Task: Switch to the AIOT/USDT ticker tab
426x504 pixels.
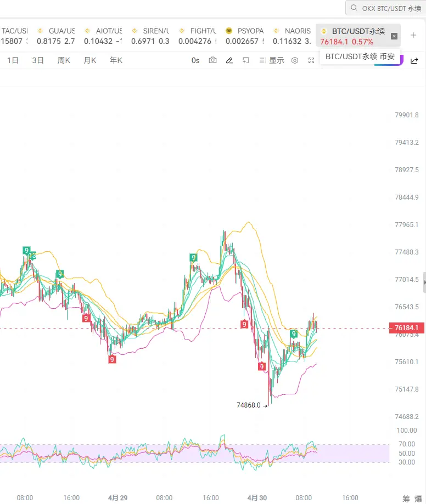Action: [x=103, y=36]
